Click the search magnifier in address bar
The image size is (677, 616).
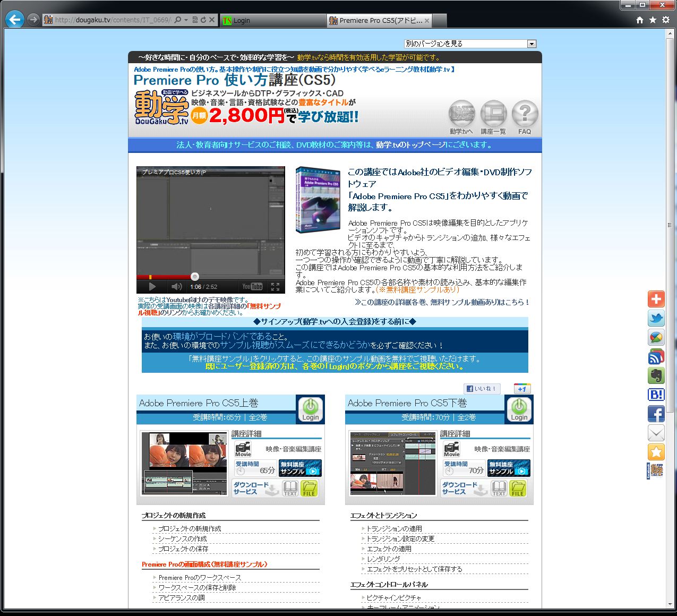178,20
